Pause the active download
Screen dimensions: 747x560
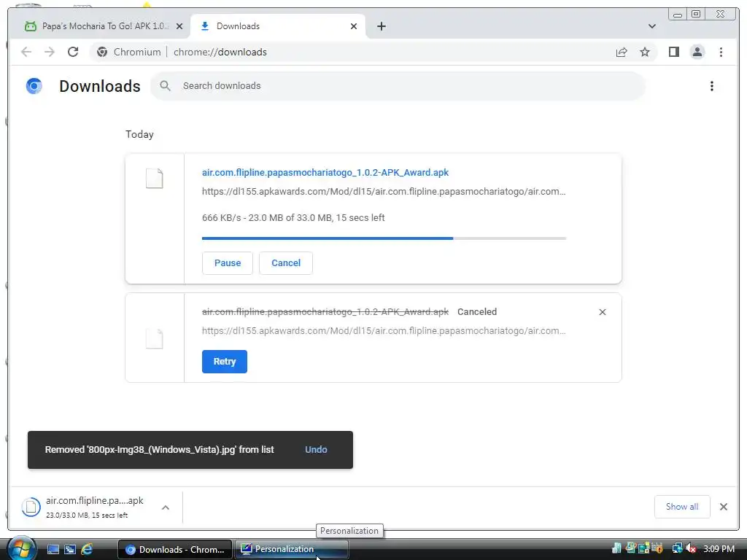pyautogui.click(x=228, y=262)
